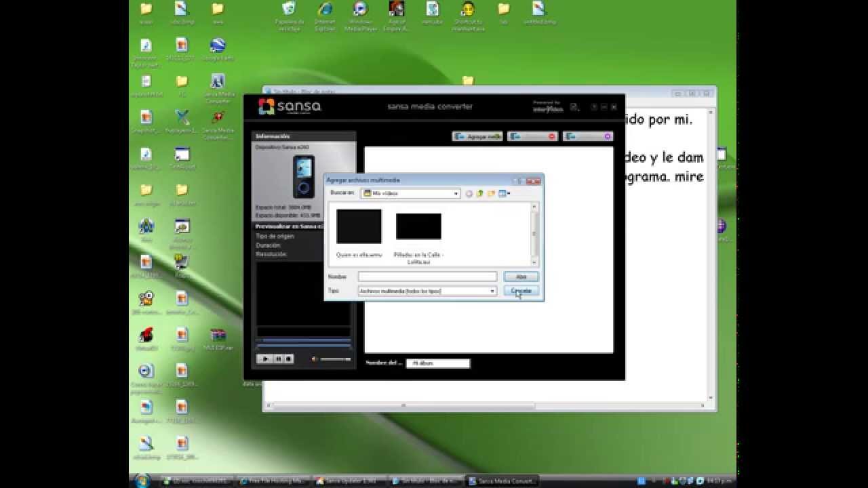Click the Sansa device image

click(303, 176)
